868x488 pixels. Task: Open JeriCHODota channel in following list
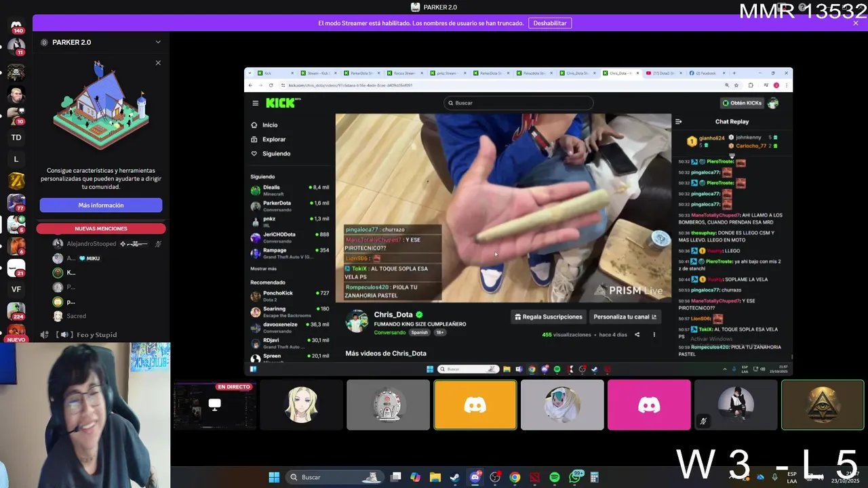tap(290, 237)
